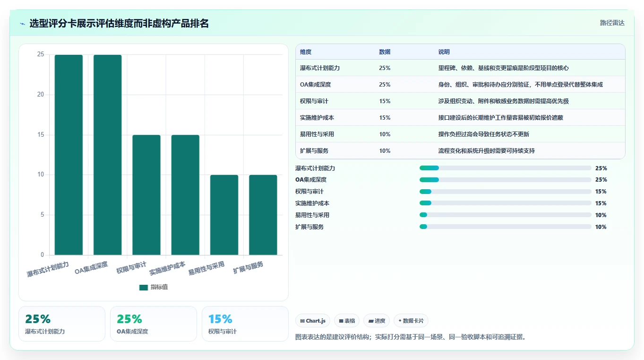The image size is (644, 360).
Task: Click the 瀑布式计划能力 x-axis label
Action: pos(48,269)
